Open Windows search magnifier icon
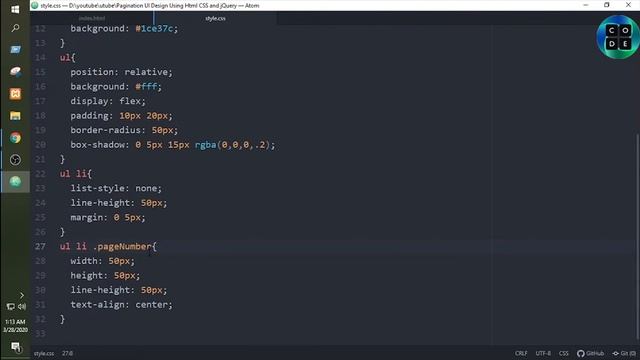Image resolution: width=640 pixels, height=360 pixels. coord(15,28)
